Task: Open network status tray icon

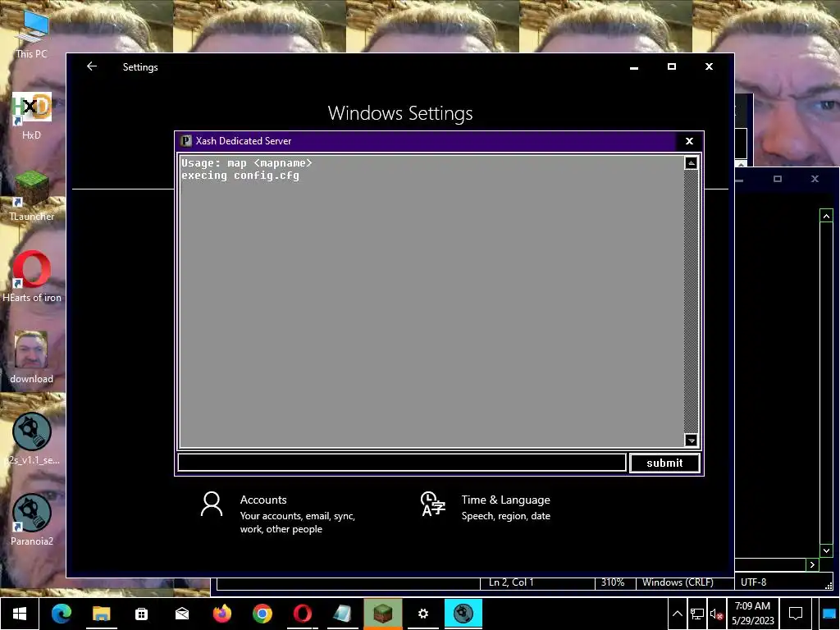Action: (x=697, y=614)
